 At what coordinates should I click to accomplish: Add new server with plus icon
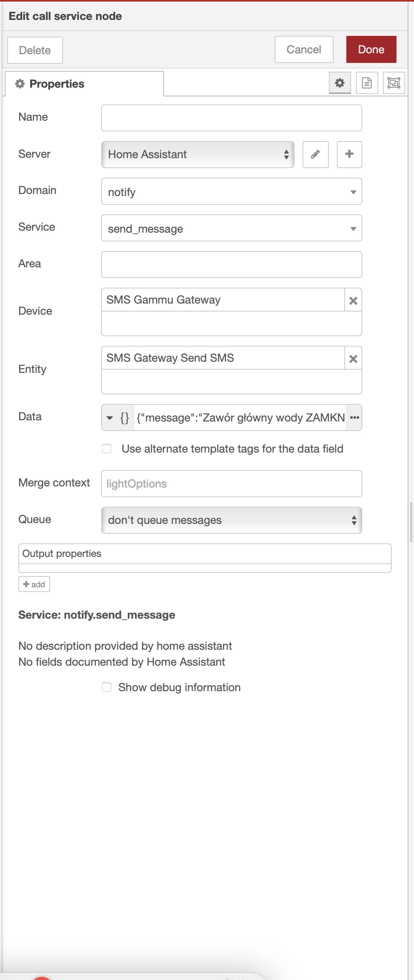pyautogui.click(x=349, y=155)
